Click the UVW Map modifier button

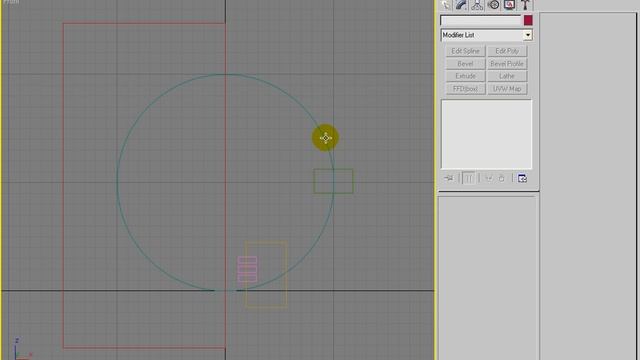[507, 89]
